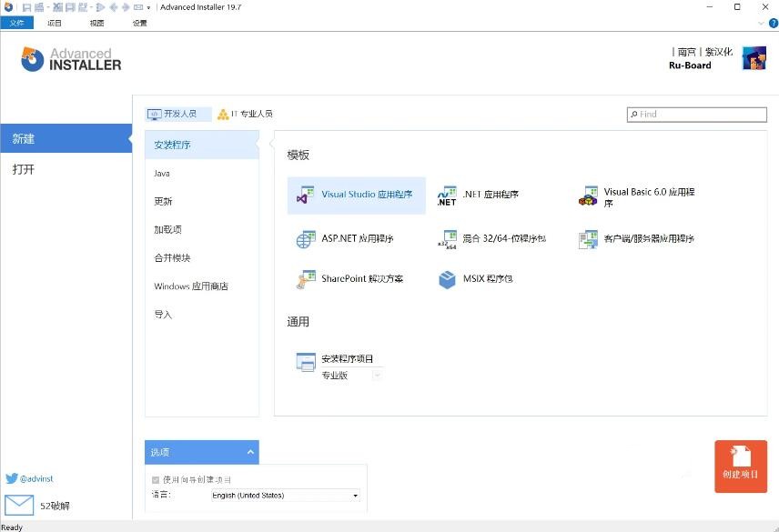Pick the Visual Basic 6.0 template icon
This screenshot has width=779, height=532.
[x=588, y=196]
